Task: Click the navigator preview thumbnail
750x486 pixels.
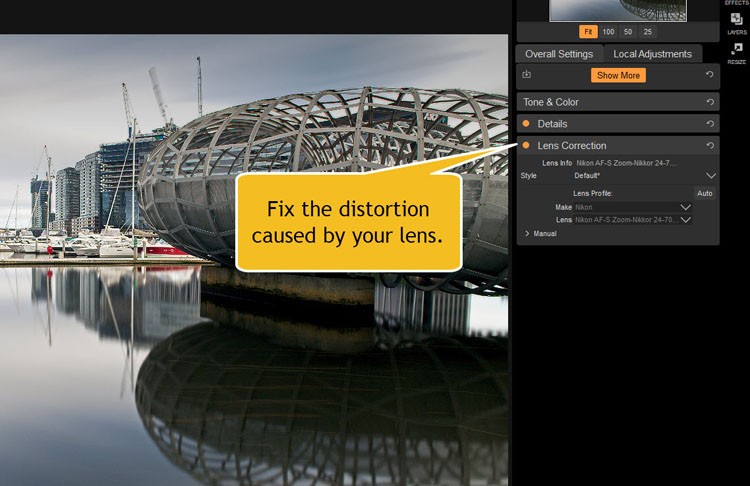Action: 618,10
